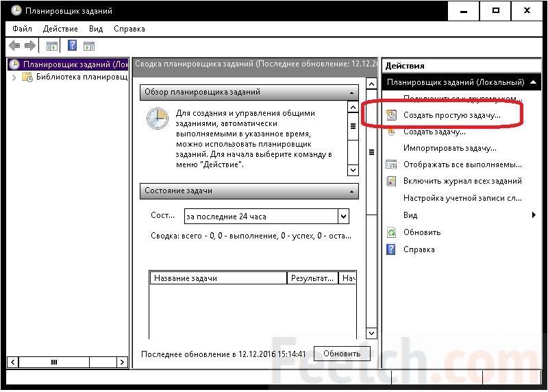Click the green Обновить icon in Actions
The image size is (548, 392).
coord(391,232)
